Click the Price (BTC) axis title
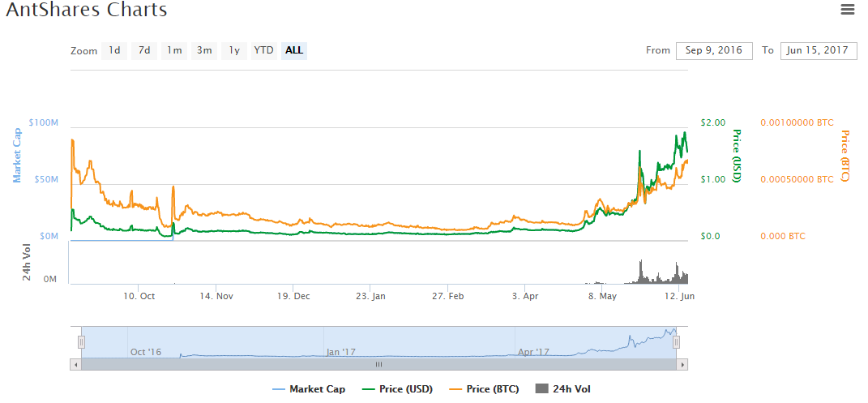868x403 pixels. [x=845, y=156]
